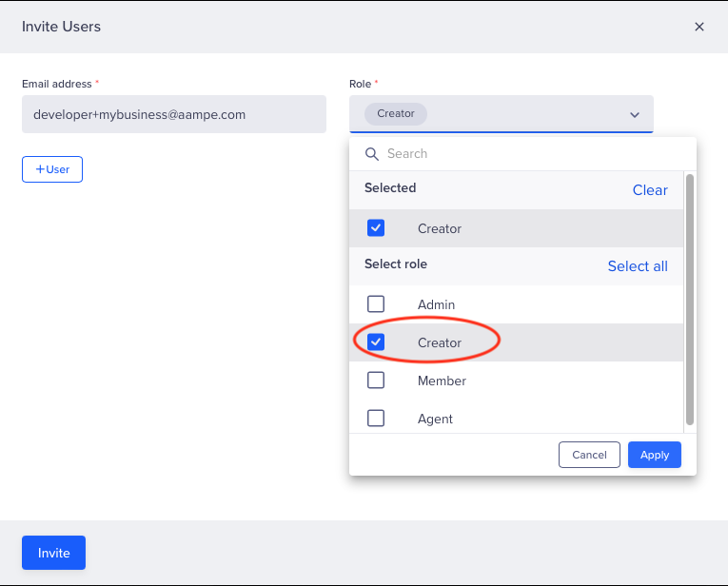Select the Admin label text
Screen dimensions: 728x586
[x=437, y=304]
